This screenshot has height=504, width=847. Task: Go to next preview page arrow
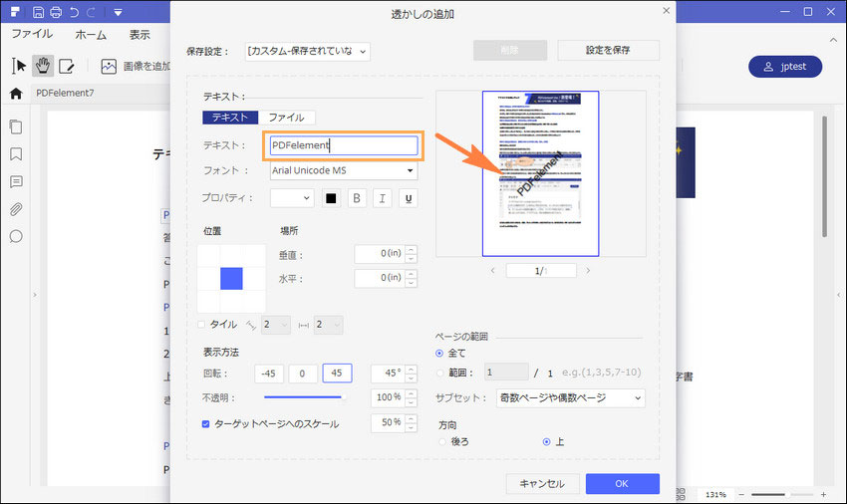(588, 270)
